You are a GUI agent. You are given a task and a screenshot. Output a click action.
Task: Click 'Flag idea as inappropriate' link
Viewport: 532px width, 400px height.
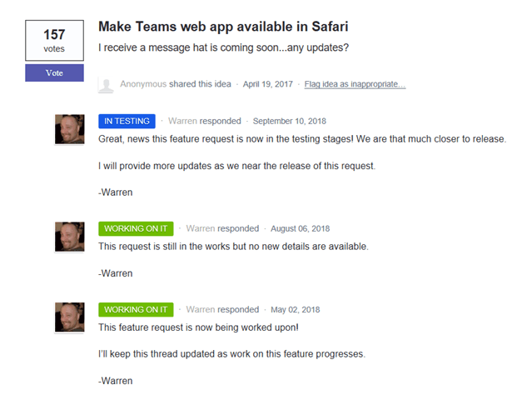click(355, 84)
